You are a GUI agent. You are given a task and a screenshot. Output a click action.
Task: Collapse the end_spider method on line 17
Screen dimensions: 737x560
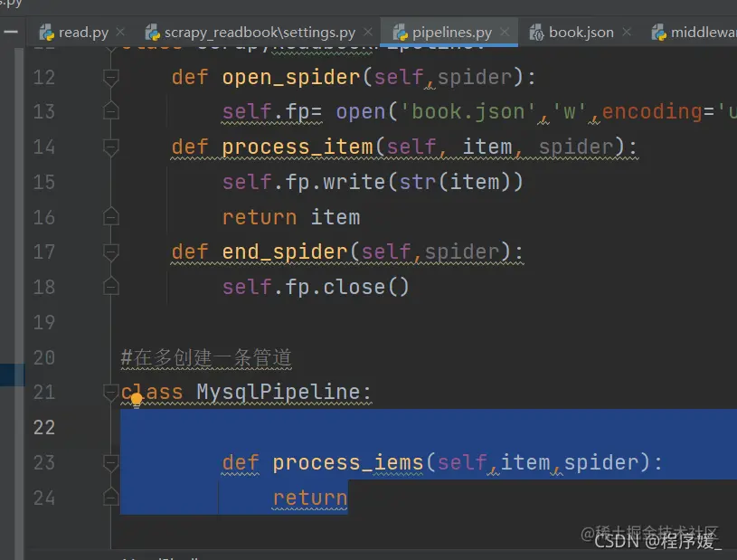point(111,252)
